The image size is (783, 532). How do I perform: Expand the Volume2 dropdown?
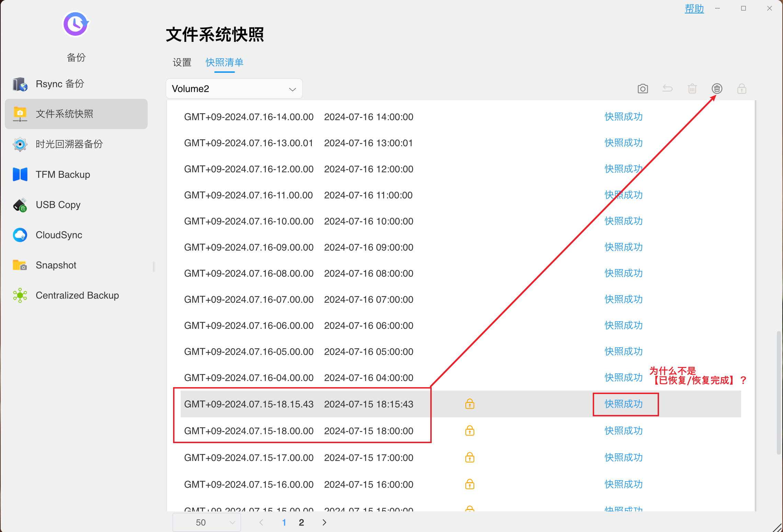point(234,89)
